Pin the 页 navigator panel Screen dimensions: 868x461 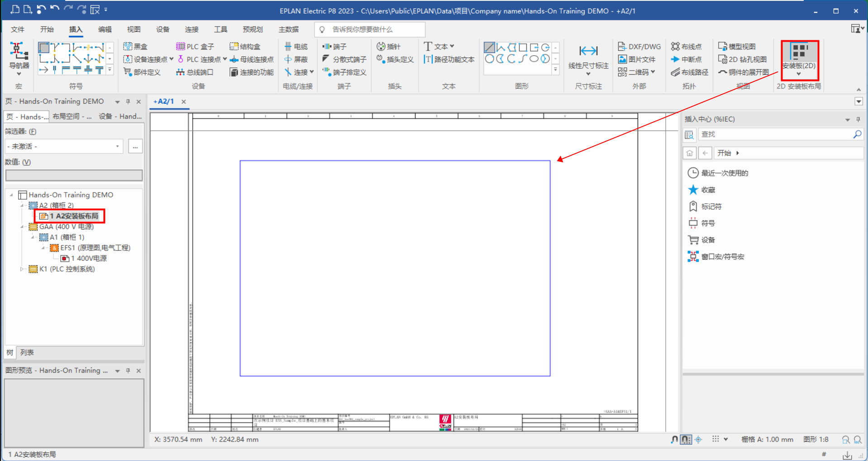coord(128,101)
